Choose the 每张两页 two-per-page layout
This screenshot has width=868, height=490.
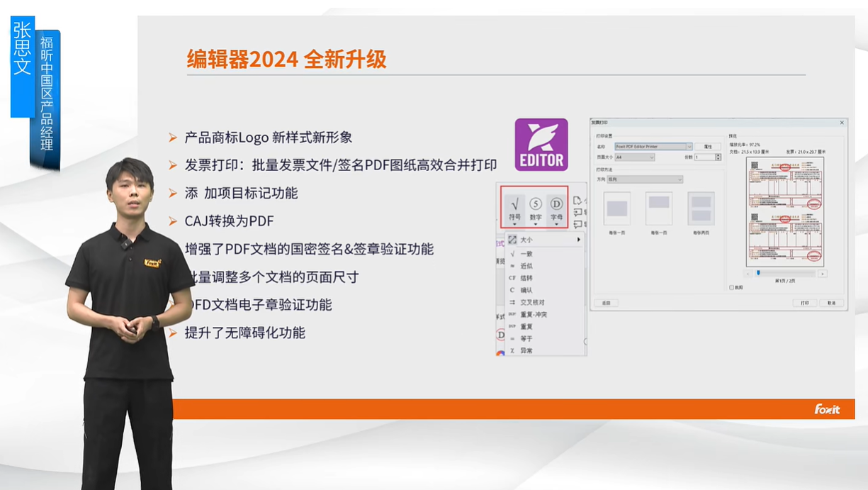tap(701, 209)
